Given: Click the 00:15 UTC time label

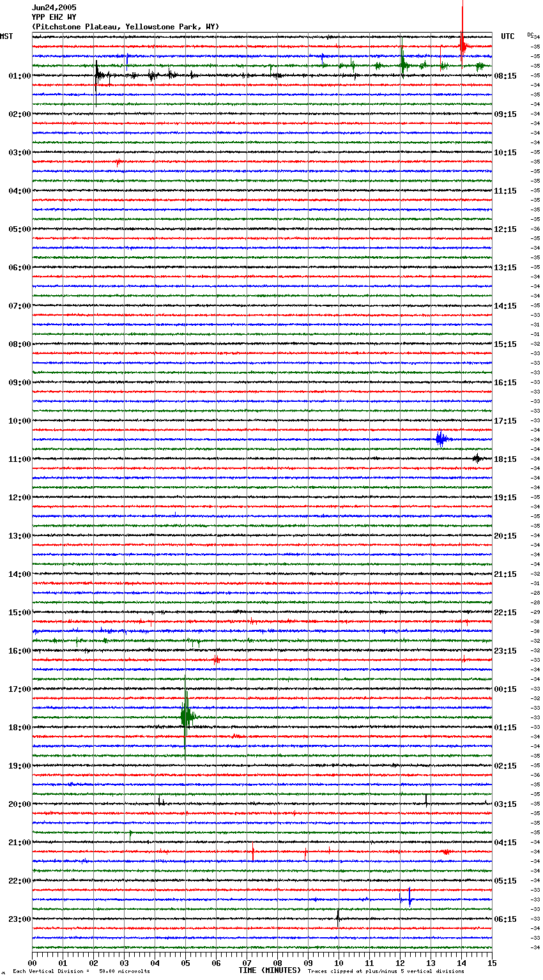Looking at the screenshot, I should tap(505, 689).
